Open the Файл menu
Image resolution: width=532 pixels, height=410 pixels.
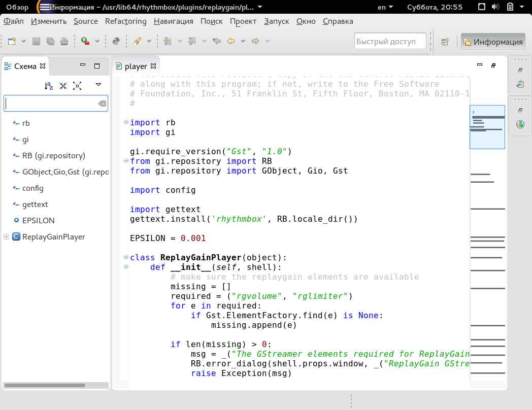pos(14,21)
